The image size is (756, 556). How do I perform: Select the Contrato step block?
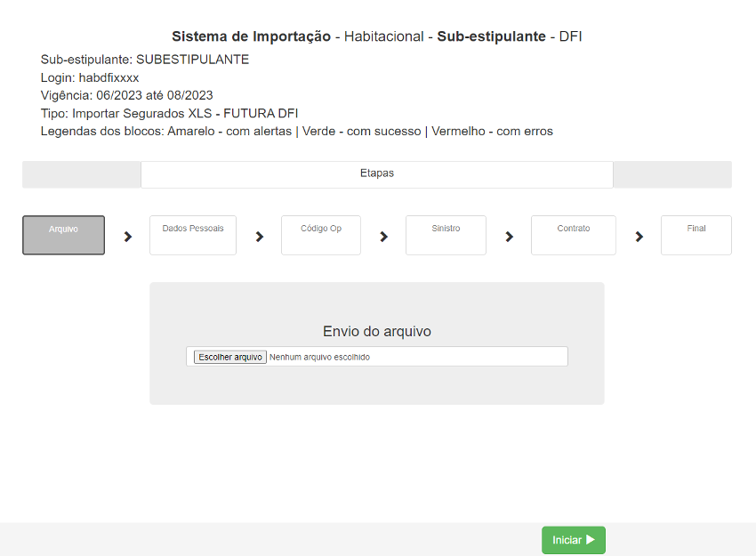pos(573,235)
